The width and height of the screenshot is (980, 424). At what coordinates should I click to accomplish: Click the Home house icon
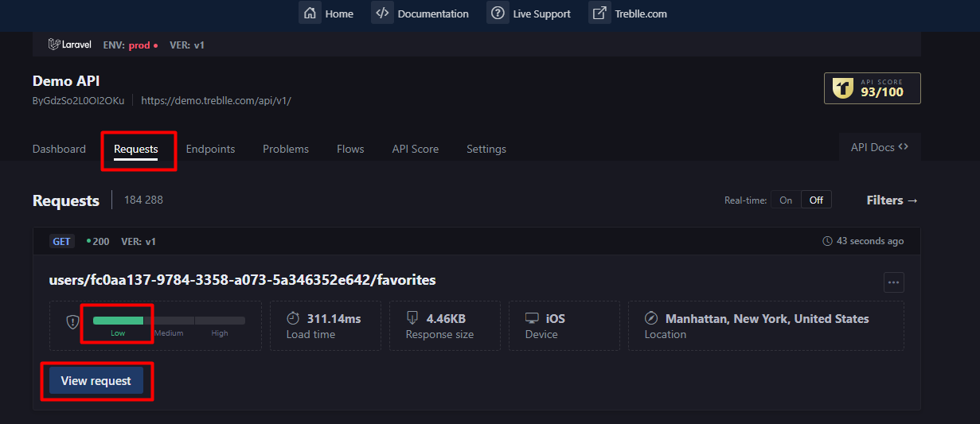(x=310, y=13)
